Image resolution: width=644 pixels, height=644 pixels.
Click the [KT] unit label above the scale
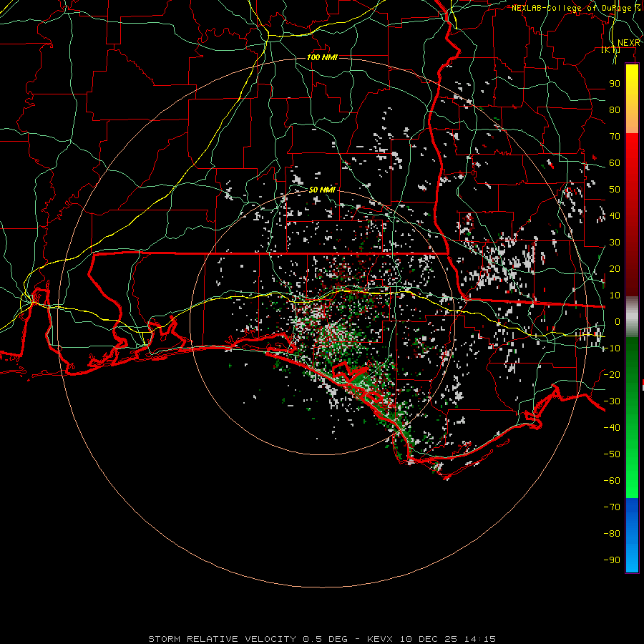[x=611, y=49]
